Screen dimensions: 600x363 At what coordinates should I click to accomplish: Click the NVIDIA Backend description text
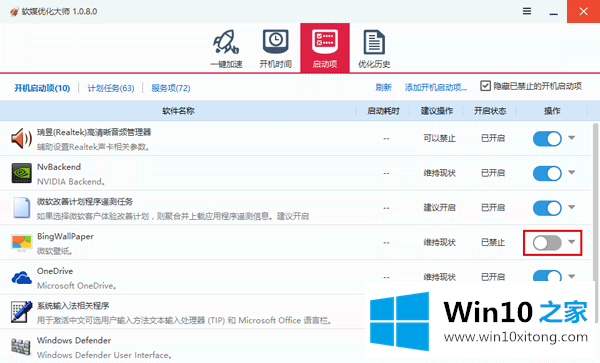tap(71, 182)
